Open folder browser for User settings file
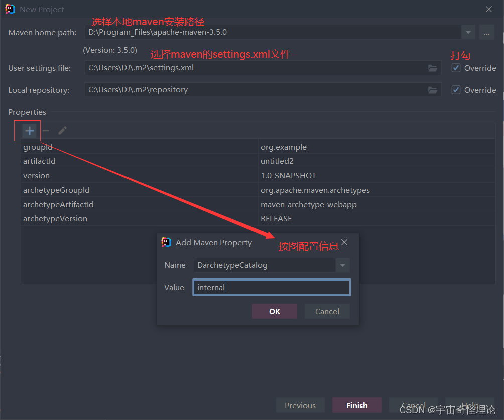The width and height of the screenshot is (504, 420). pyautogui.click(x=433, y=68)
